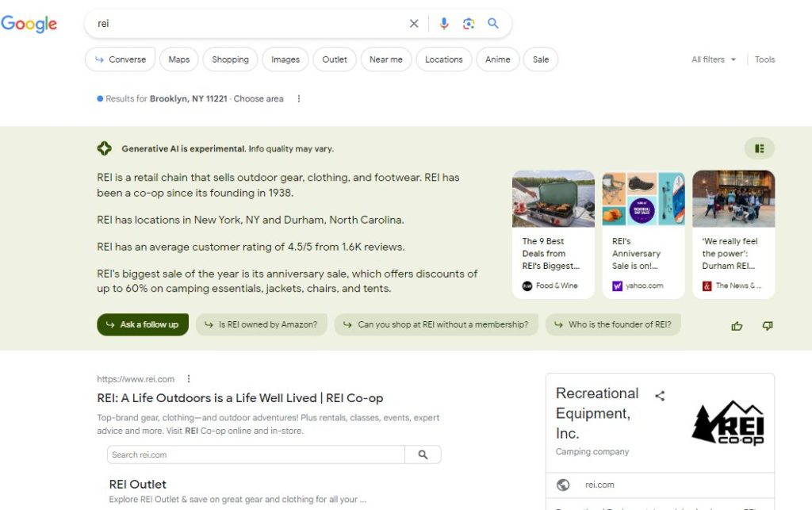The height and width of the screenshot is (510, 812).
Task: Open REI: A Life Outdoors result link
Action: point(239,398)
